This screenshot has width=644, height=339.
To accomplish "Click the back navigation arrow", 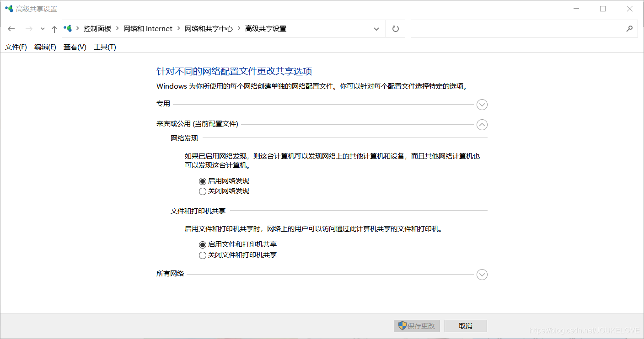I will [11, 29].
